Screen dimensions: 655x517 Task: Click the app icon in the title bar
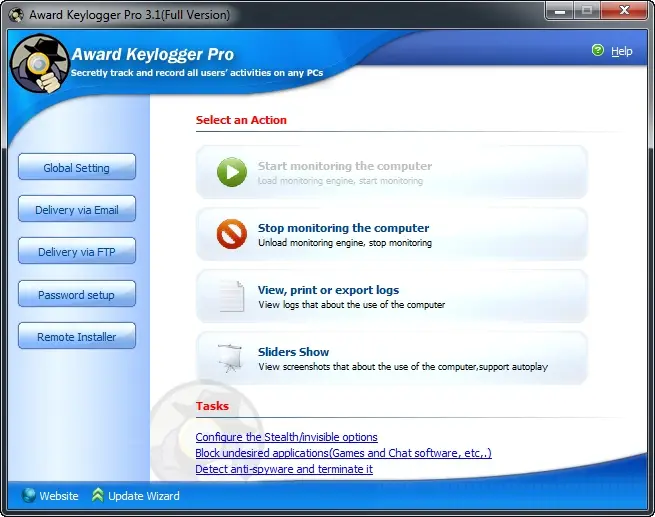click(x=16, y=15)
